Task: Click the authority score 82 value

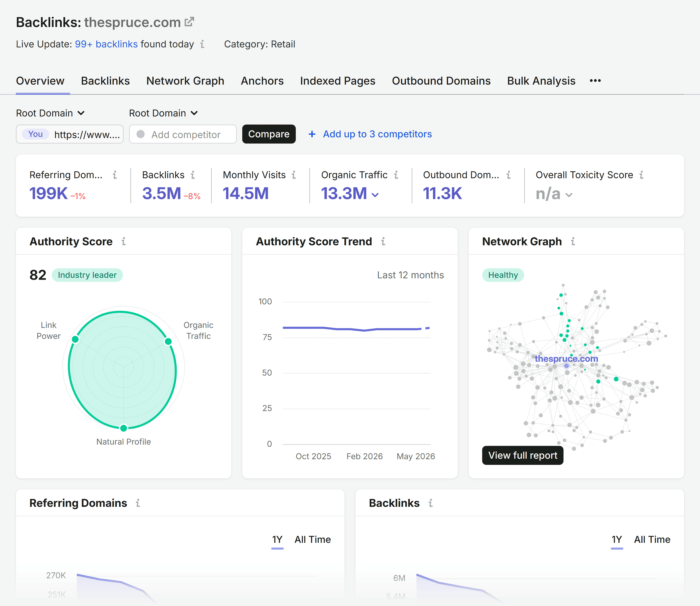Action: point(38,275)
